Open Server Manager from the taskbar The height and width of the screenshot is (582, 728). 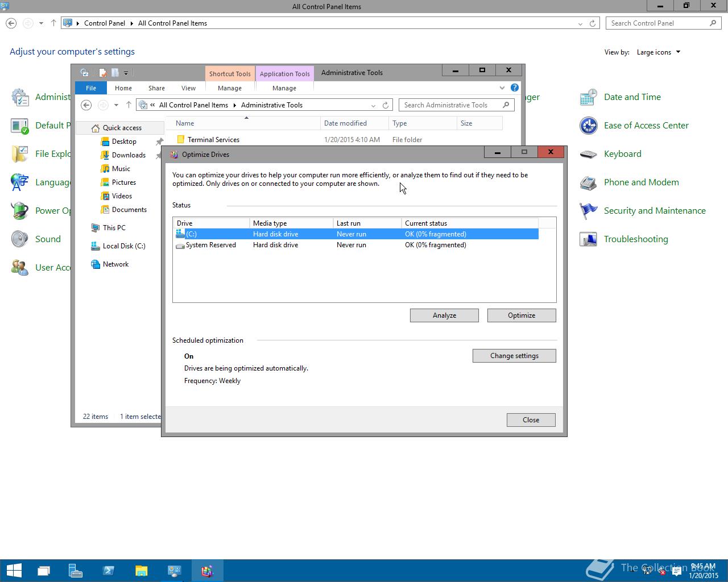point(76,571)
